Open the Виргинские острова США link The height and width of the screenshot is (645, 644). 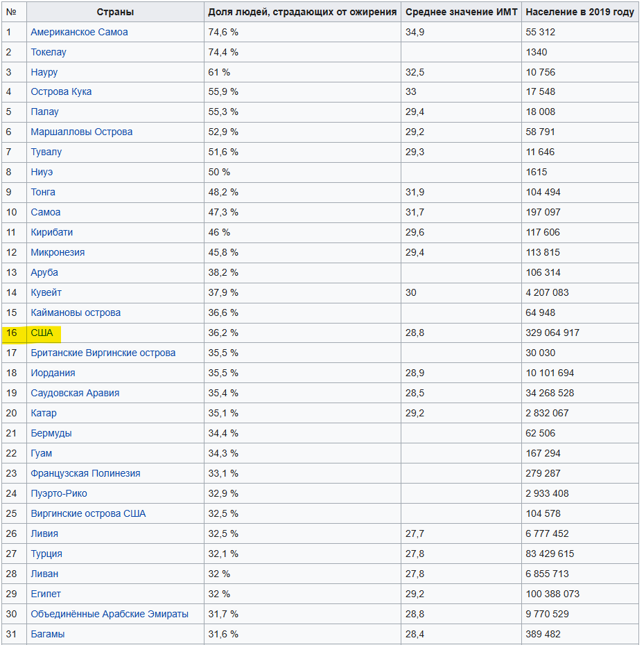pyautogui.click(x=88, y=513)
